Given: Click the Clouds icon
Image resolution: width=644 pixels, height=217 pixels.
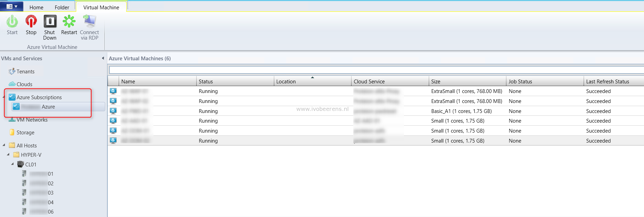Looking at the screenshot, I should (x=12, y=84).
